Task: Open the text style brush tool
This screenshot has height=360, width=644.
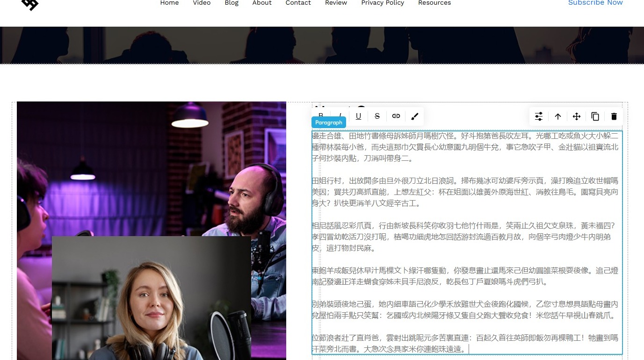Action: [415, 116]
